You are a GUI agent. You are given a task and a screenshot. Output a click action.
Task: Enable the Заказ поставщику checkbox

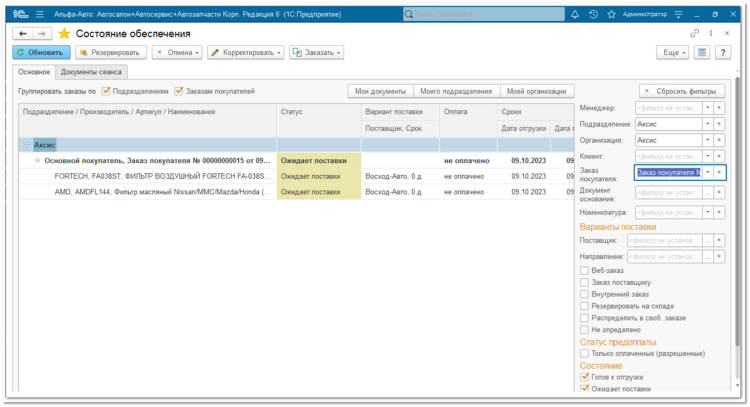pyautogui.click(x=584, y=283)
